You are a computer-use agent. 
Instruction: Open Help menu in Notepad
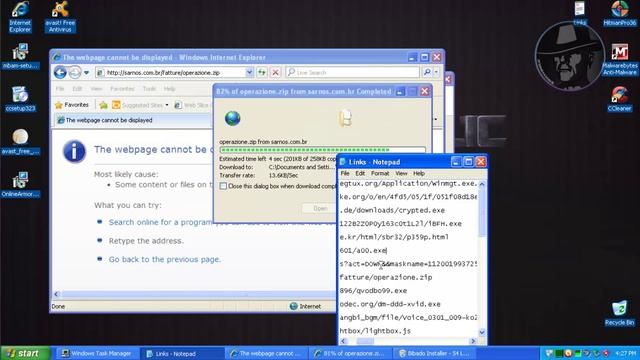419,173
